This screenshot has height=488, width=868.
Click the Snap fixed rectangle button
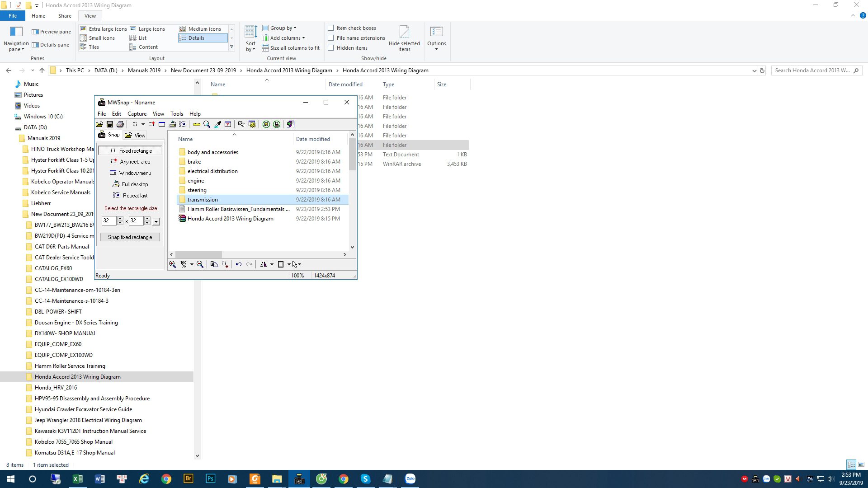[x=130, y=237]
